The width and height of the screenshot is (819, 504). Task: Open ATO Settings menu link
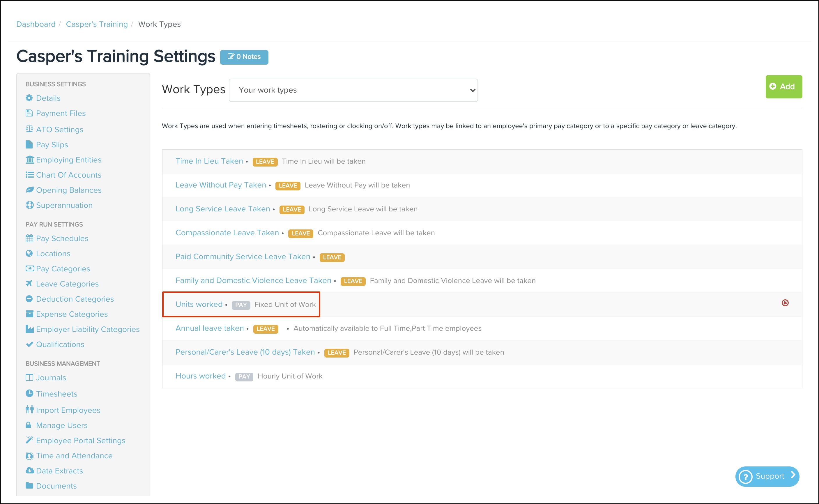click(x=60, y=129)
